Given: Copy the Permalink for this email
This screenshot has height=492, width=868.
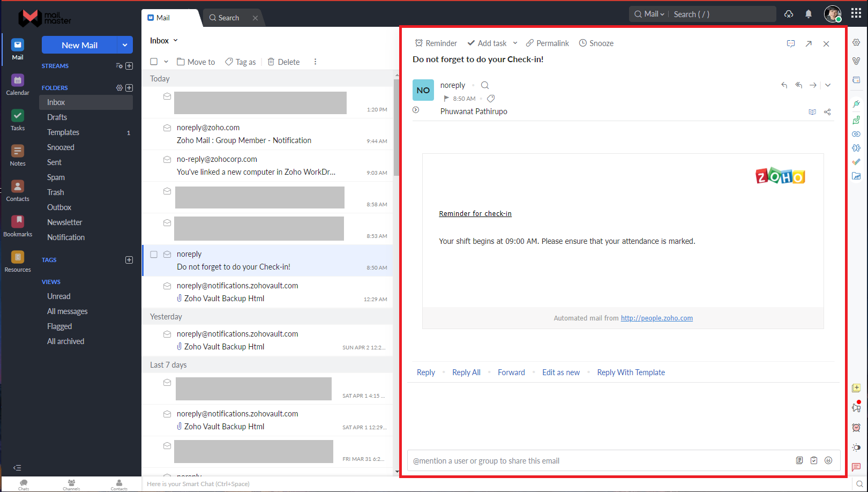Looking at the screenshot, I should point(547,43).
